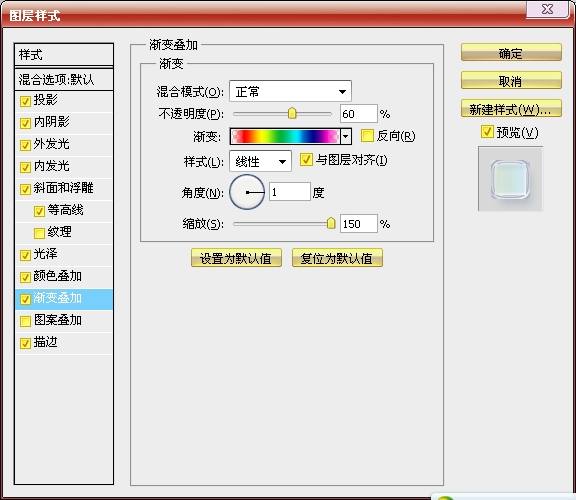Enable the 图案叠加 pattern overlay checkbox
This screenshot has height=500, width=576.
point(25,321)
